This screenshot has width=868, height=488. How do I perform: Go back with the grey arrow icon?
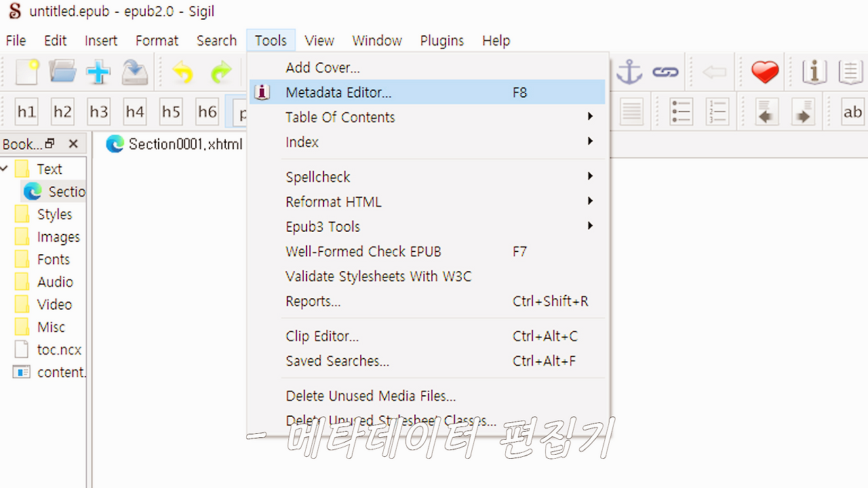coord(714,71)
